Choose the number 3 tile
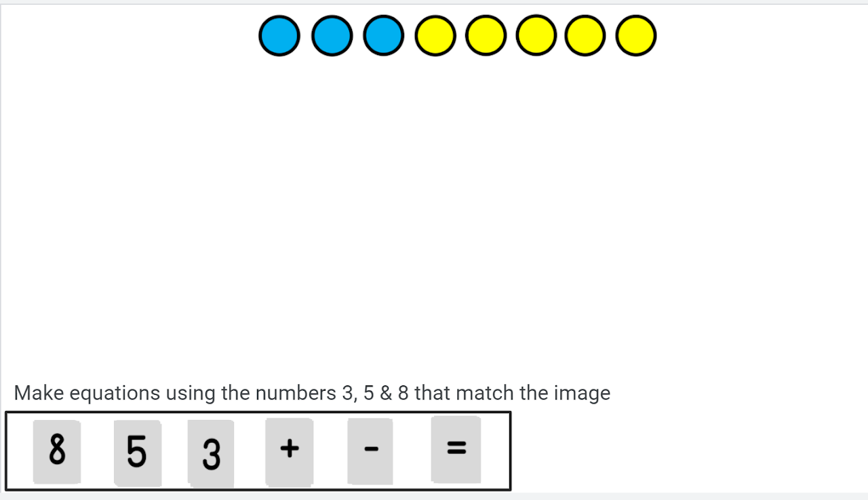Screen dimensions: 868x500 point(211,454)
